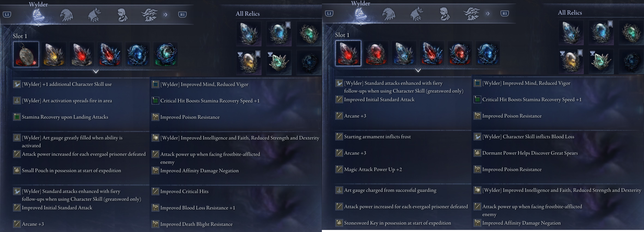Image resolution: width=644 pixels, height=232 pixels.
Task: Click icon beside Art activation spreads fire in area
Action: [17, 101]
